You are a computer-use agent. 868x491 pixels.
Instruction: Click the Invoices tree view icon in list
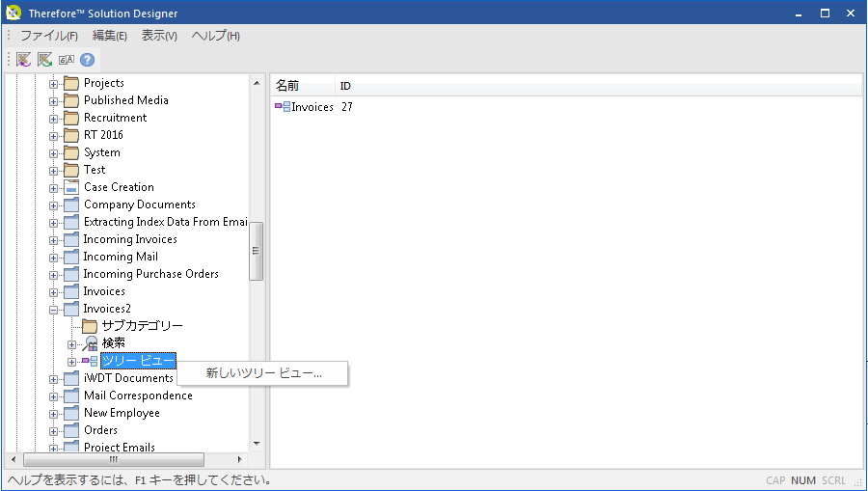283,107
